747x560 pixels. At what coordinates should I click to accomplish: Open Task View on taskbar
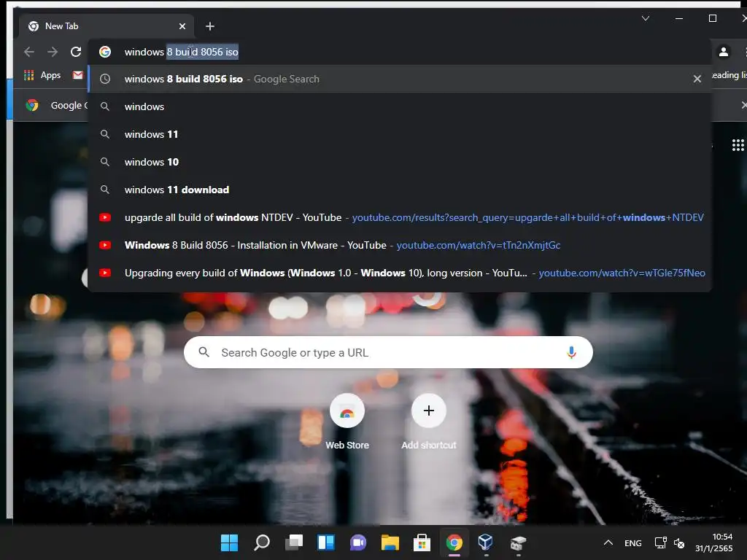pos(294,542)
